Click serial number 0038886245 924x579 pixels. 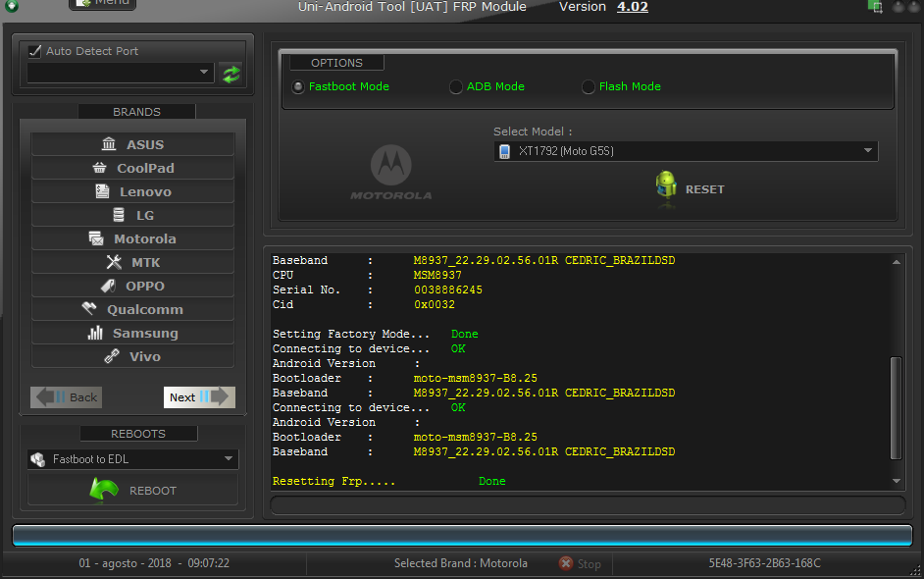448,290
